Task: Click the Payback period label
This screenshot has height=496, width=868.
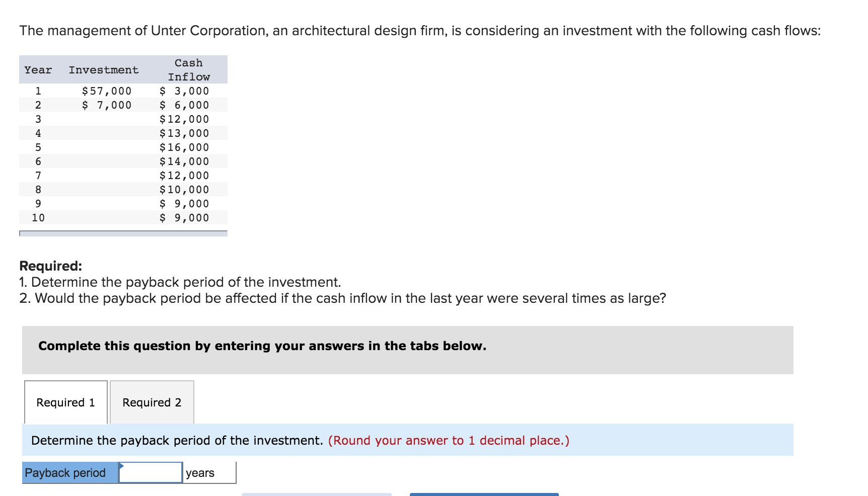Action: pos(65,472)
